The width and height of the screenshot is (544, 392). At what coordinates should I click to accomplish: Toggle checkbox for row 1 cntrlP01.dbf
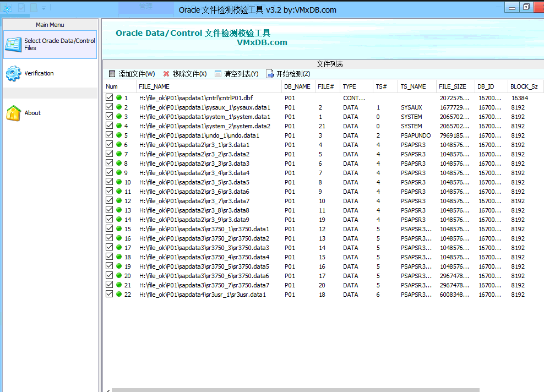click(109, 97)
